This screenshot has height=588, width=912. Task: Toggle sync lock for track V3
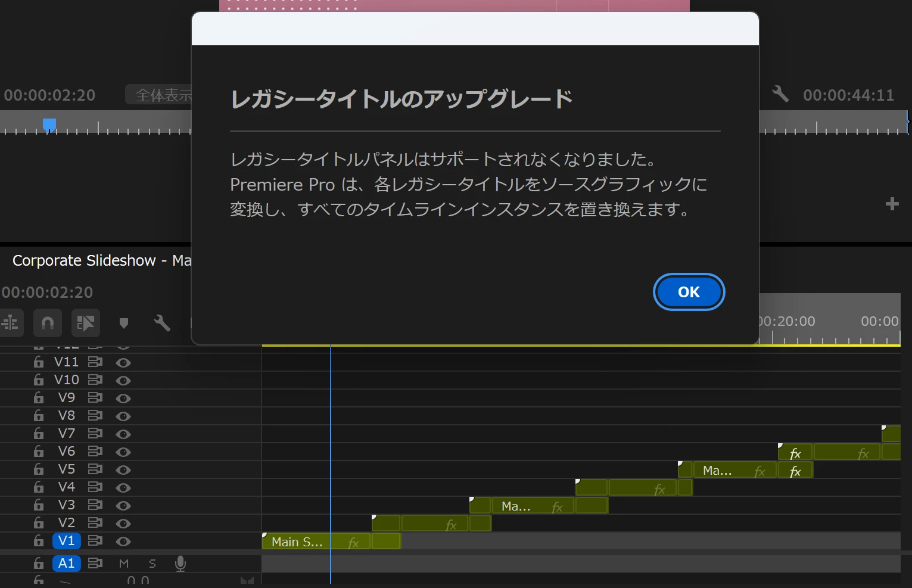[x=95, y=505]
